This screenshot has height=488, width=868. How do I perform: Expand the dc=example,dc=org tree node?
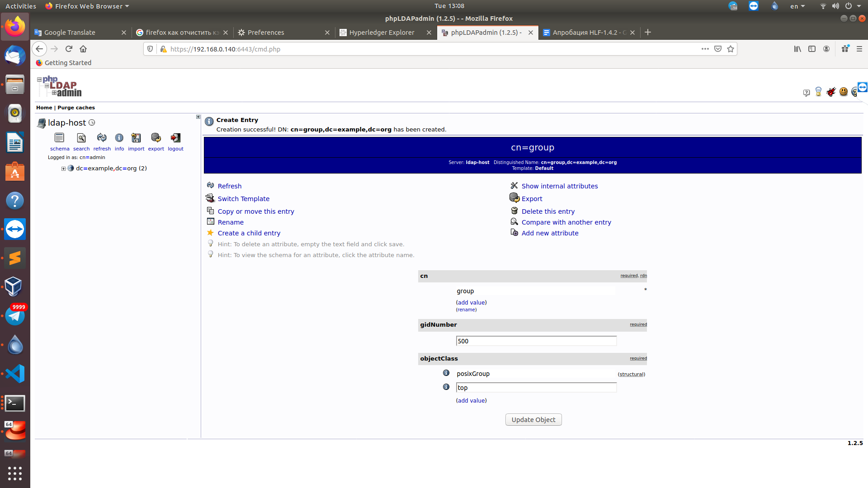point(63,169)
